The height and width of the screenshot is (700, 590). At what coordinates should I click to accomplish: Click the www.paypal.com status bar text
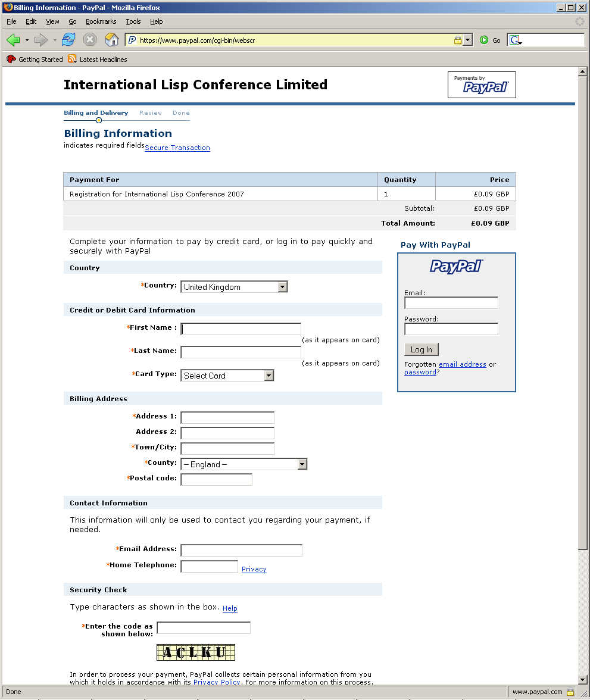click(x=537, y=692)
